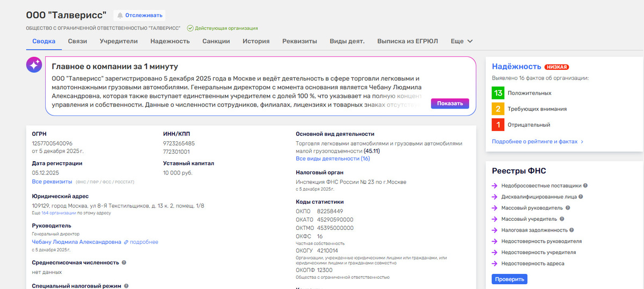Select the INN value 9723265485
The height and width of the screenshot is (289, 644).
tap(179, 143)
